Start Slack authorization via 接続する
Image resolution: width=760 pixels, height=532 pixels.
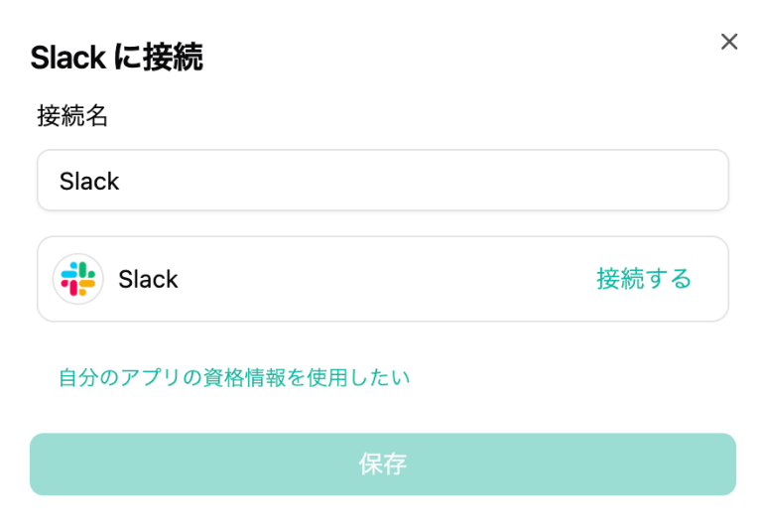pos(644,279)
